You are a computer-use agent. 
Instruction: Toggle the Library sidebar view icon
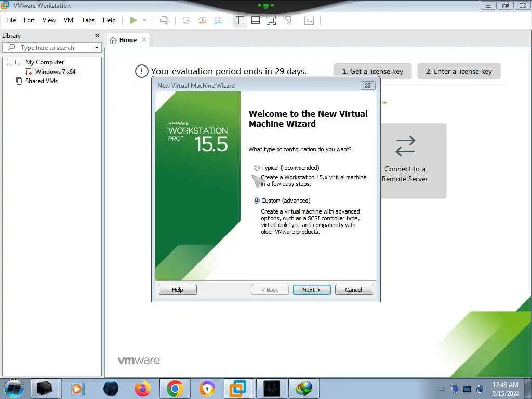click(240, 20)
